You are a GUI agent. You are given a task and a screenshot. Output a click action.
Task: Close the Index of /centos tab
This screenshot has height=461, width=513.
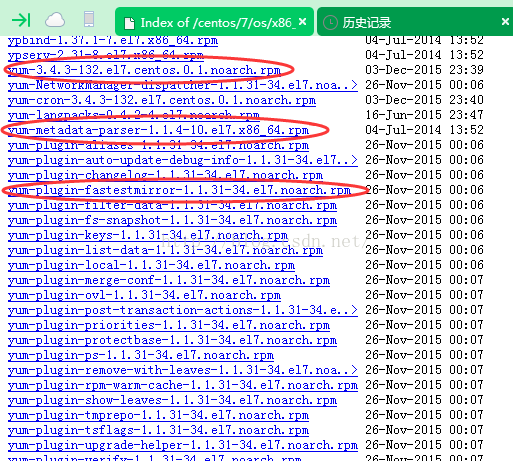tap(302, 22)
